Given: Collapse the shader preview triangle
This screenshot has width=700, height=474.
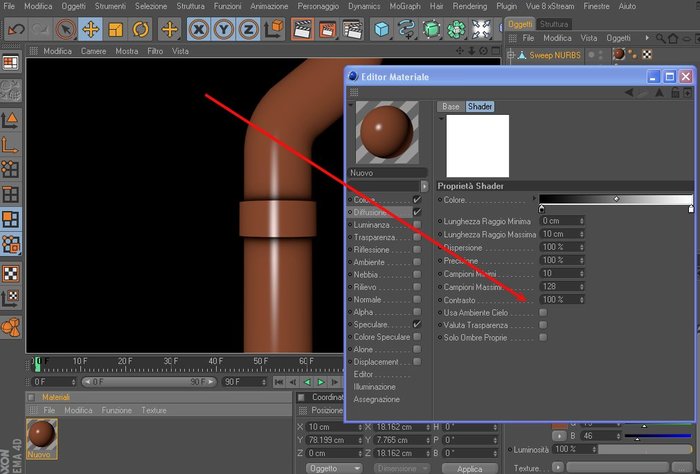Looking at the screenshot, I should point(441,118).
